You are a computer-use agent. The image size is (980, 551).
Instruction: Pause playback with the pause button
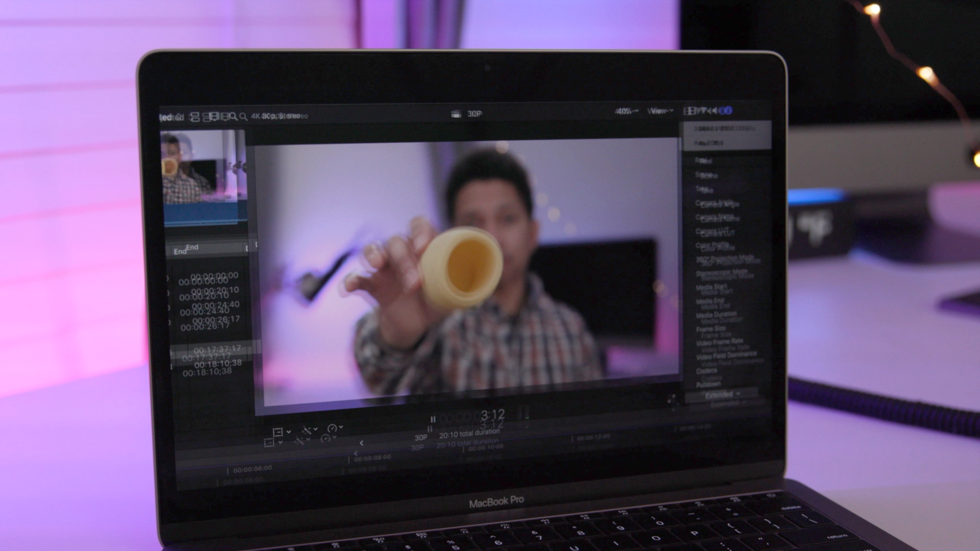[x=432, y=419]
